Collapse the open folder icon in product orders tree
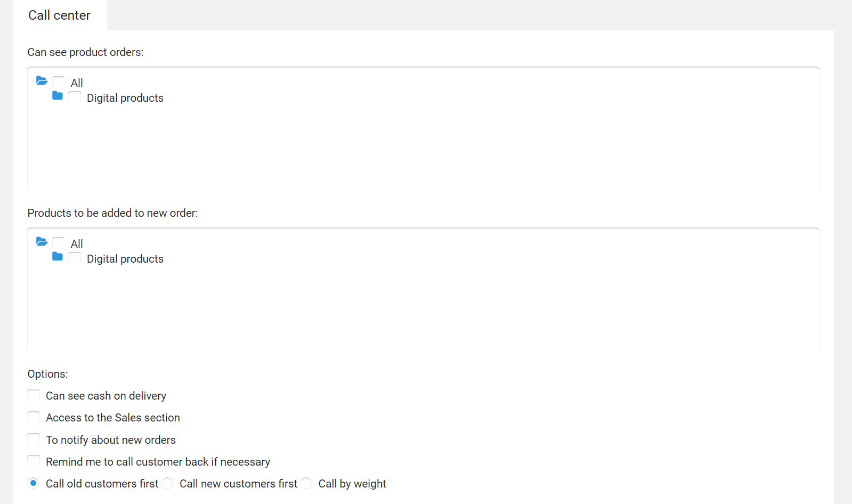Screen dimensions: 852x504 (x=42, y=80)
